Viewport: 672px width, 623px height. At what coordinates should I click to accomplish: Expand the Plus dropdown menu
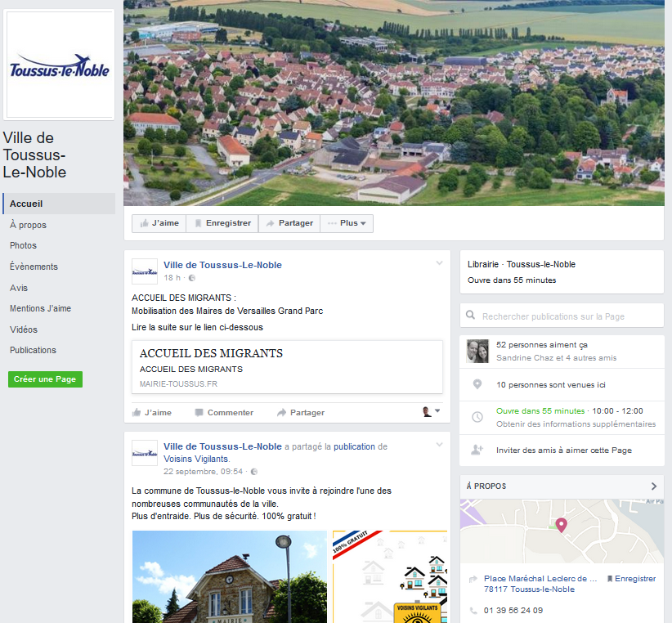pos(347,223)
